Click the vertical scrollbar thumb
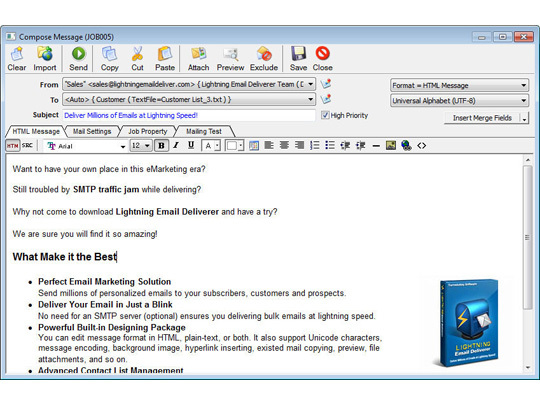The height and width of the screenshot is (405, 540). (527, 237)
